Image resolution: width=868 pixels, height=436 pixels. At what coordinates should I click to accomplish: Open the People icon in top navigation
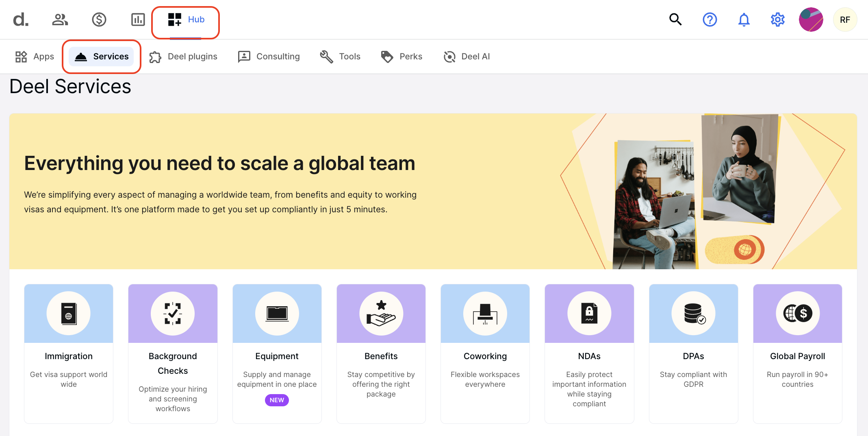(60, 20)
